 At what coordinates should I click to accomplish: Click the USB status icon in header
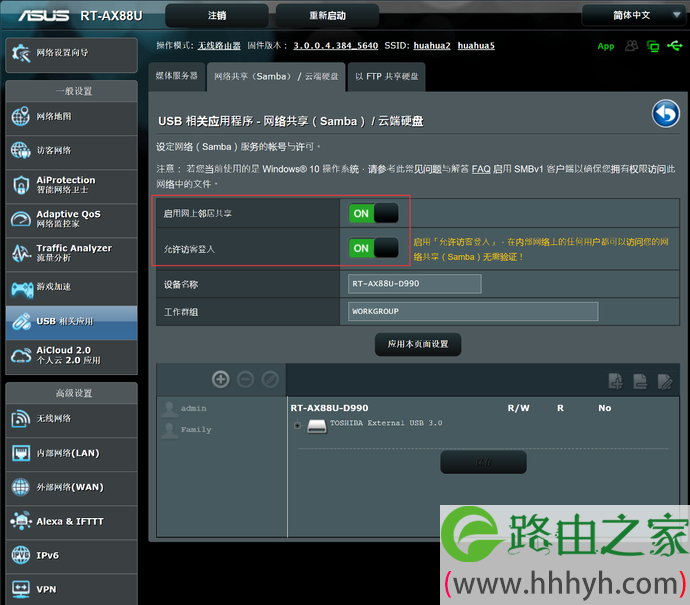pos(675,45)
